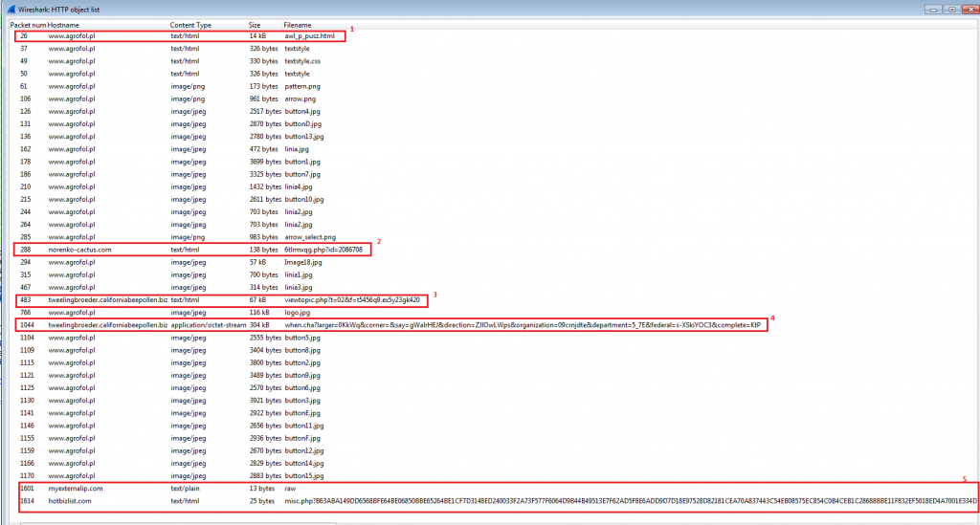Maximize the HTTP object list window
The width and height of the screenshot is (980, 525).
point(952,10)
